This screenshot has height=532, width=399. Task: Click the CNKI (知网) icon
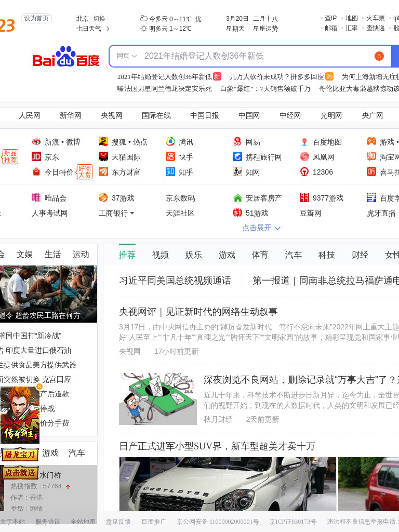tap(237, 171)
